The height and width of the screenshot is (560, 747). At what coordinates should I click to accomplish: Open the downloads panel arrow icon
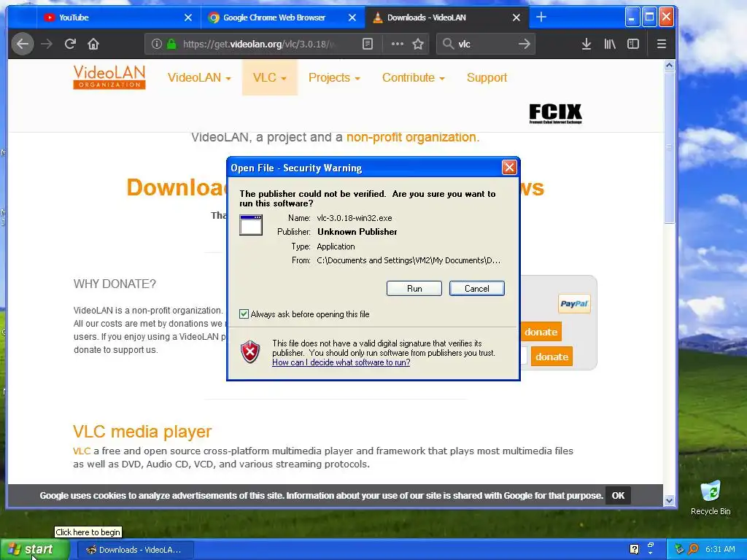587,44
